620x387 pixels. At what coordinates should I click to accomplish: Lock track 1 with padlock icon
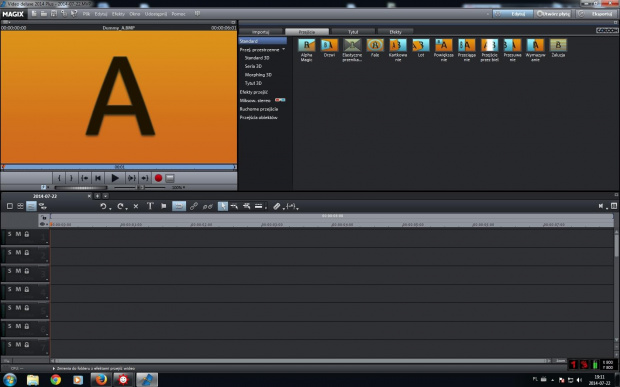pos(27,234)
